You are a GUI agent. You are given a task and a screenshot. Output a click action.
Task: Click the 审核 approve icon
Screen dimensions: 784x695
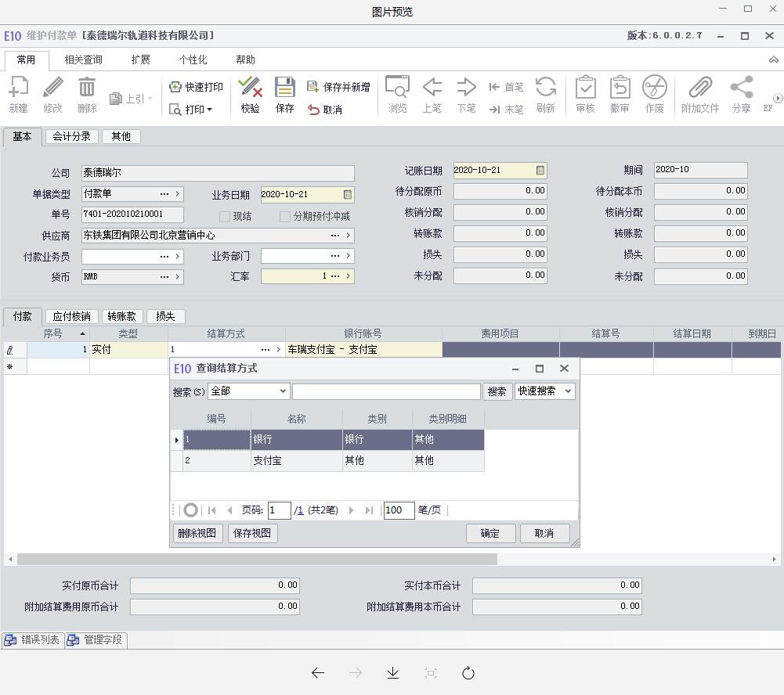pyautogui.click(x=586, y=87)
